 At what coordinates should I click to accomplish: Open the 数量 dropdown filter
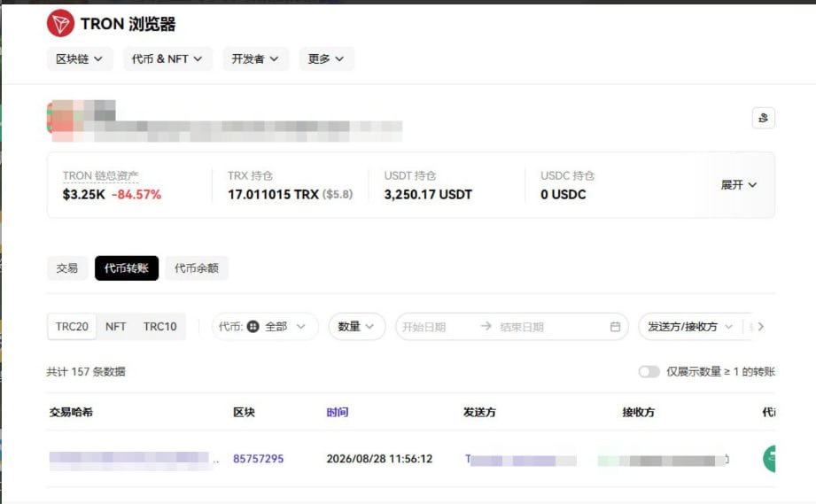click(357, 327)
